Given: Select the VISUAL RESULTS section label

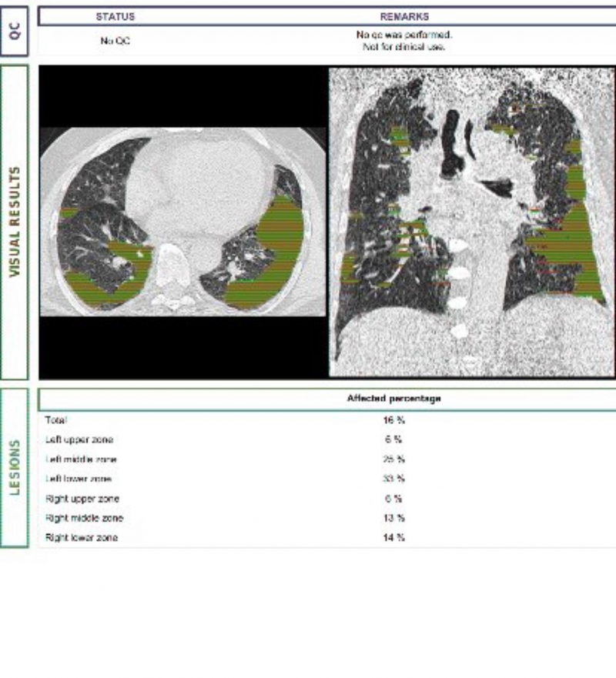Looking at the screenshot, I should tap(15, 222).
